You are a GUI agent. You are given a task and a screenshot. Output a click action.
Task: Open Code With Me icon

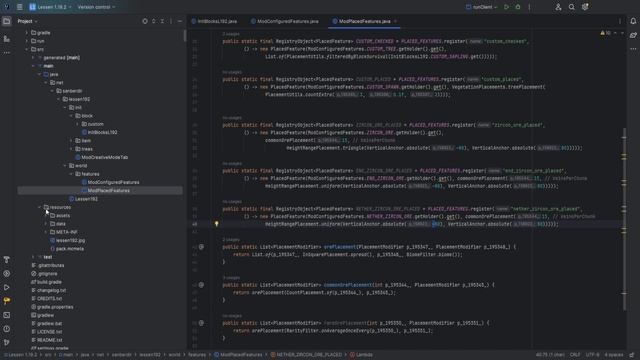click(x=558, y=7)
